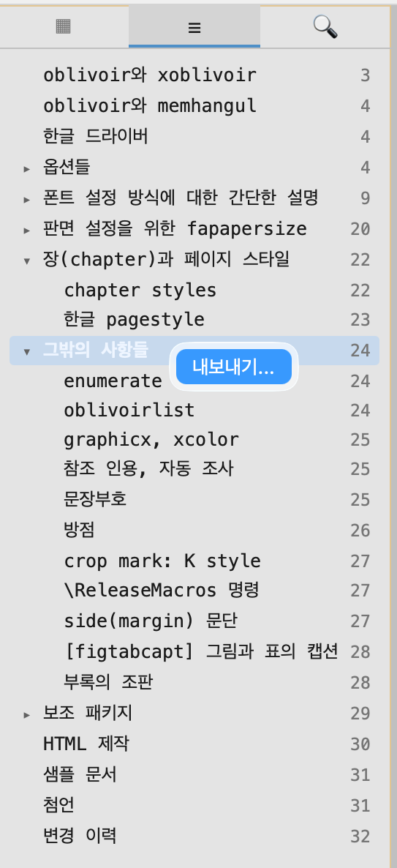The image size is (397, 868).
Task: Select the 보조 패키지 outline row
Action: [194, 714]
